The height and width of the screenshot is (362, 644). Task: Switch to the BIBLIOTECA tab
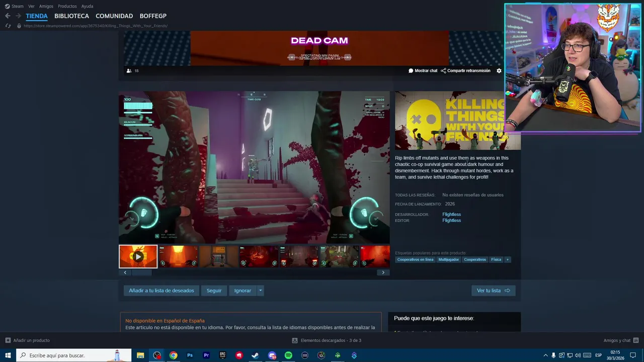pyautogui.click(x=72, y=16)
